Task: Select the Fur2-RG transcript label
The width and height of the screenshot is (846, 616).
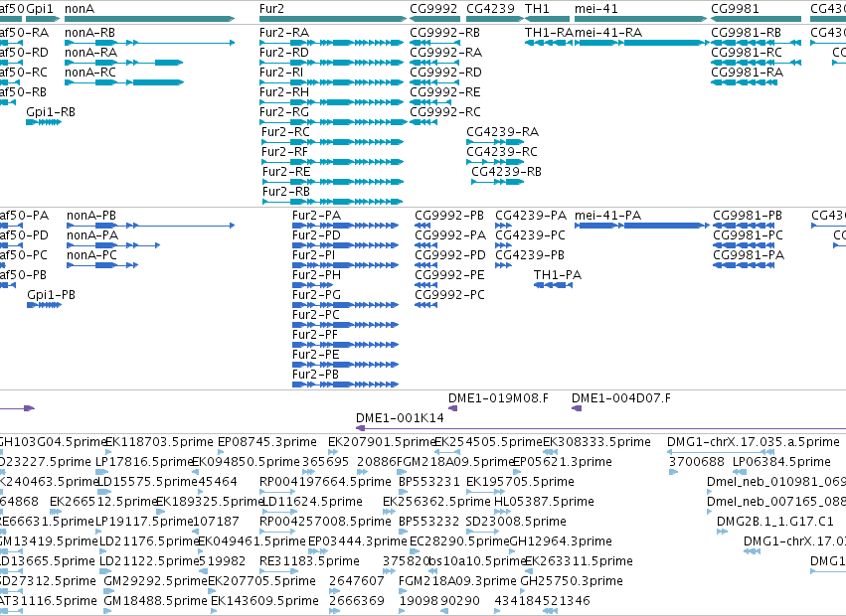Action: coord(284,112)
